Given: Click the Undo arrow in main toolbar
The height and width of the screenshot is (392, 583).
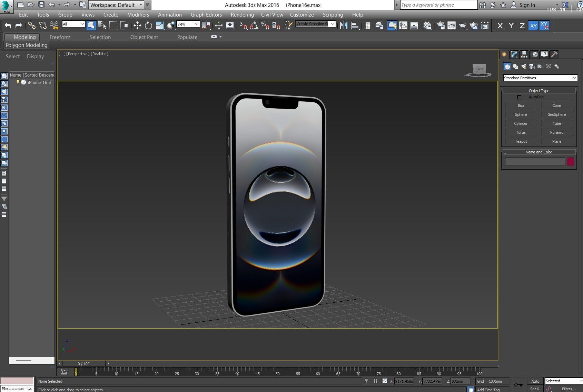Looking at the screenshot, I should coord(8,25).
